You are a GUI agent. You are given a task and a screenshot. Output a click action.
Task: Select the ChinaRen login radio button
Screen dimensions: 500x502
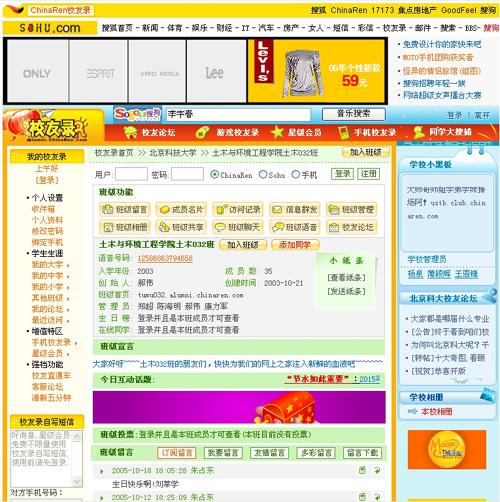215,174
